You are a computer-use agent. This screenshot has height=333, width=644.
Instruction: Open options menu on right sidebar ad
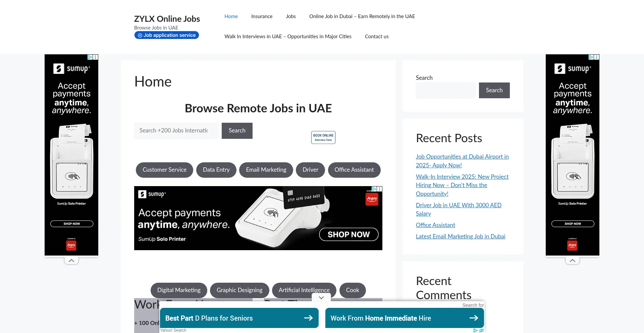tap(597, 57)
